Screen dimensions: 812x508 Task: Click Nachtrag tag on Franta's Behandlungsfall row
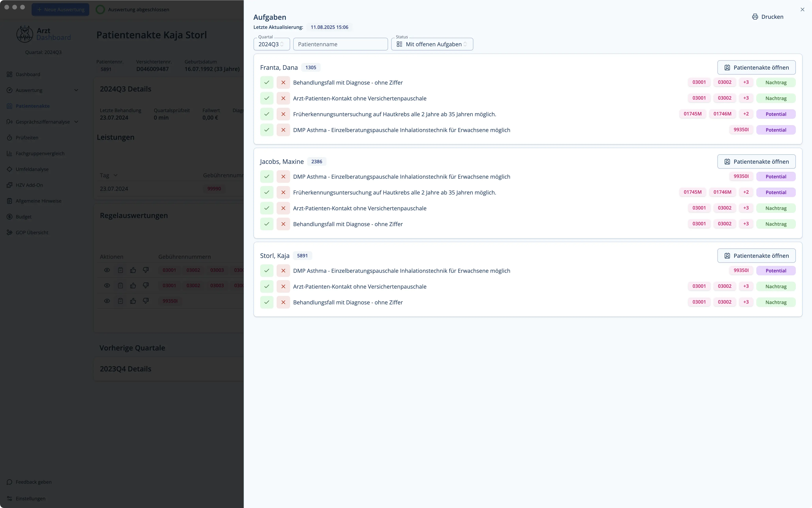click(x=776, y=82)
